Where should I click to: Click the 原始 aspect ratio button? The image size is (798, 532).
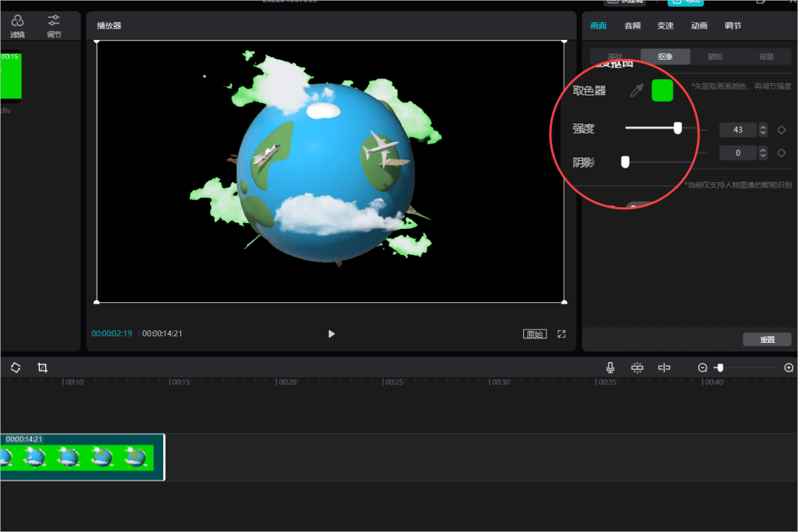coord(535,334)
